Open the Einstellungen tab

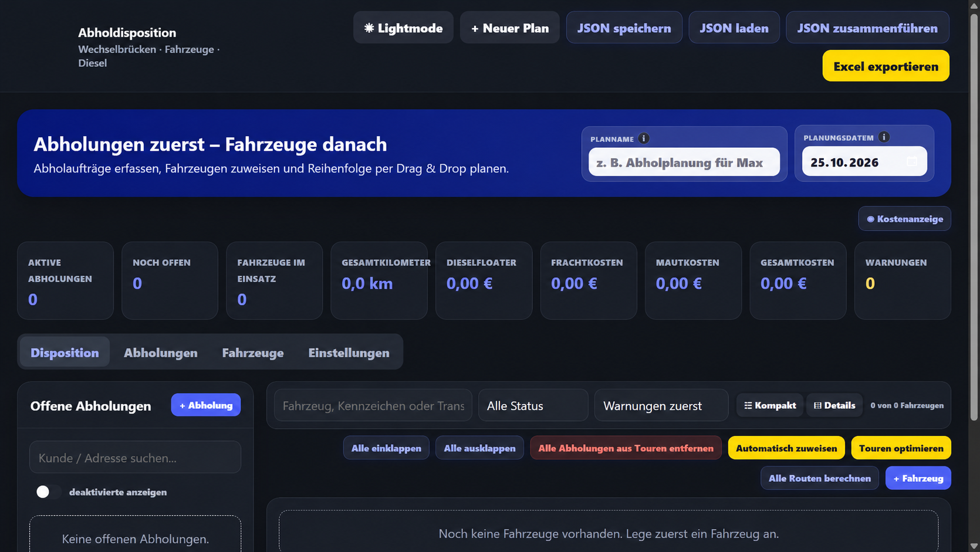349,352
